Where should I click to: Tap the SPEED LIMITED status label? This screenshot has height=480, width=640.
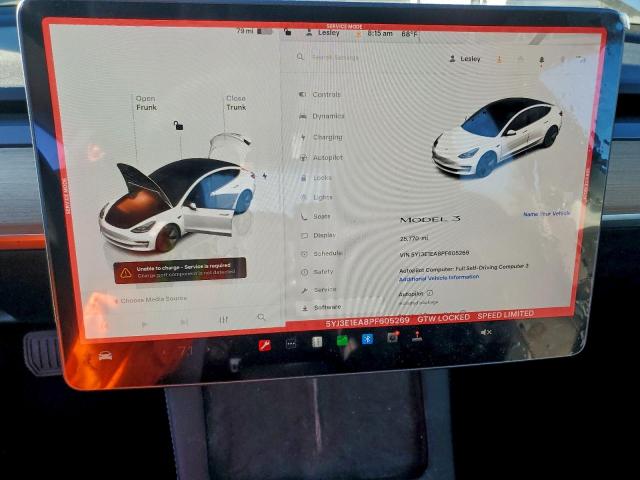[x=505, y=315]
